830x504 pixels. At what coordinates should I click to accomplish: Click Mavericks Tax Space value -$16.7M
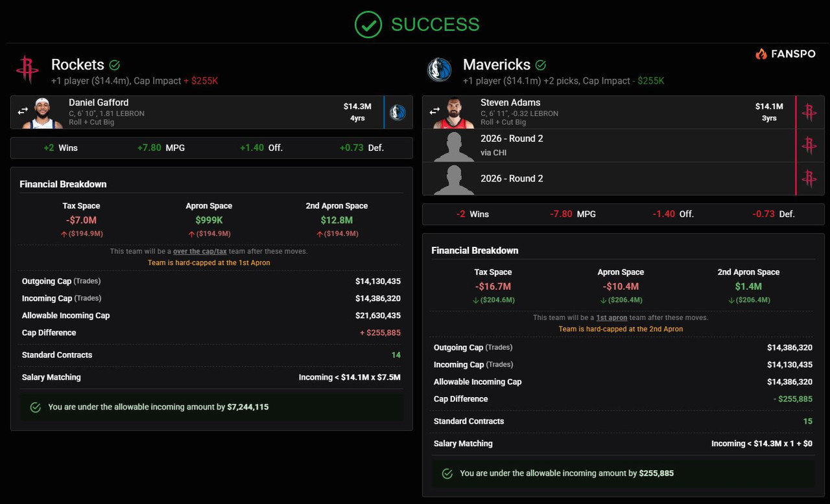point(493,286)
